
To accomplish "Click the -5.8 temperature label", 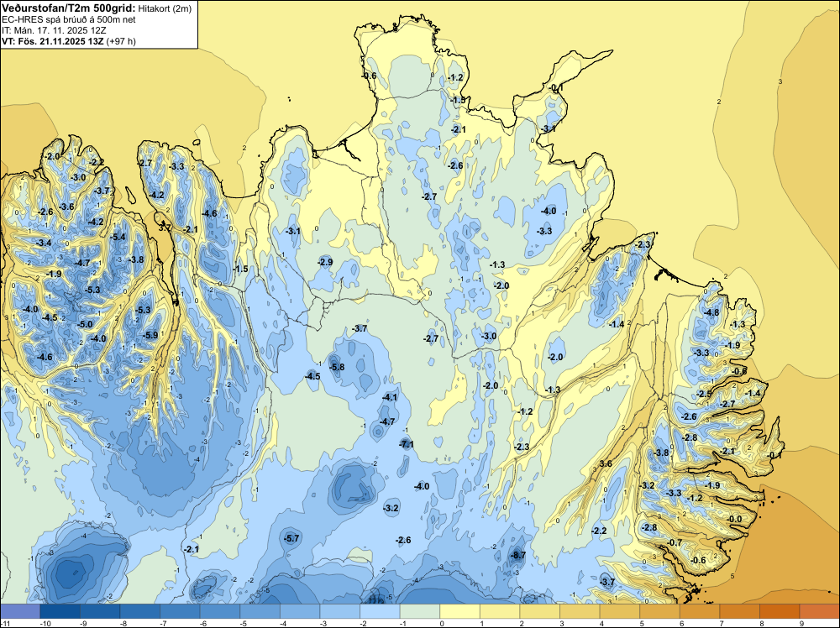I will coord(337,367).
